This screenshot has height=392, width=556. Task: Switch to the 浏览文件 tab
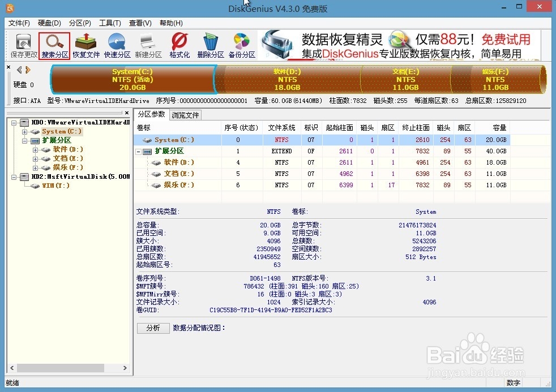click(x=186, y=115)
